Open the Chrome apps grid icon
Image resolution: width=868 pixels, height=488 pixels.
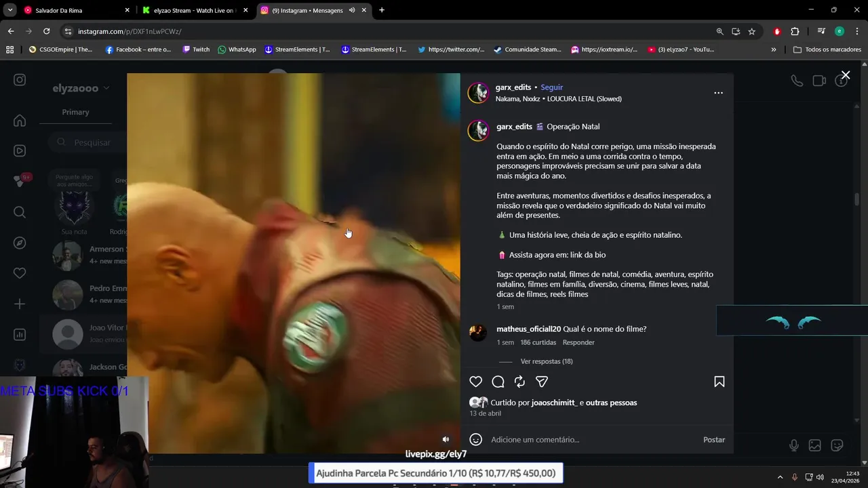[x=9, y=49]
